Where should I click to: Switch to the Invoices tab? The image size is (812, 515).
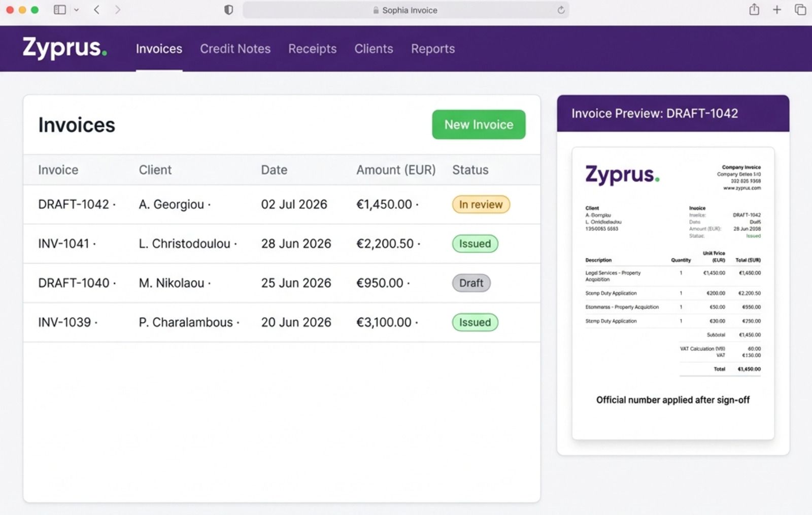pyautogui.click(x=159, y=49)
